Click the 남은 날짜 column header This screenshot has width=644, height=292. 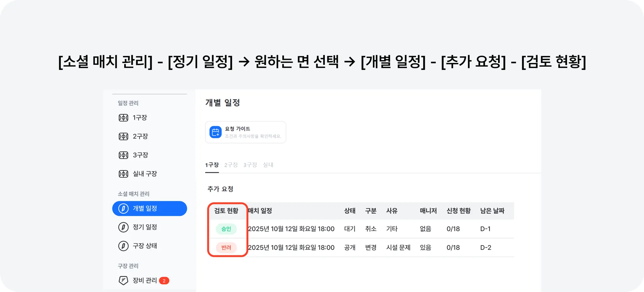click(x=492, y=211)
